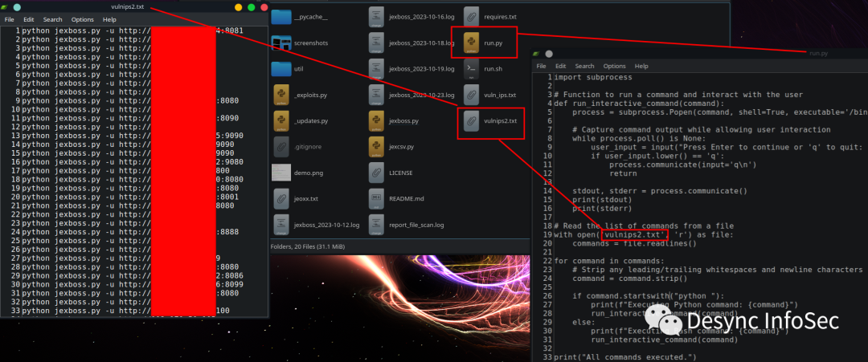
Task: Open Options menu in run.py editor
Action: tap(615, 67)
